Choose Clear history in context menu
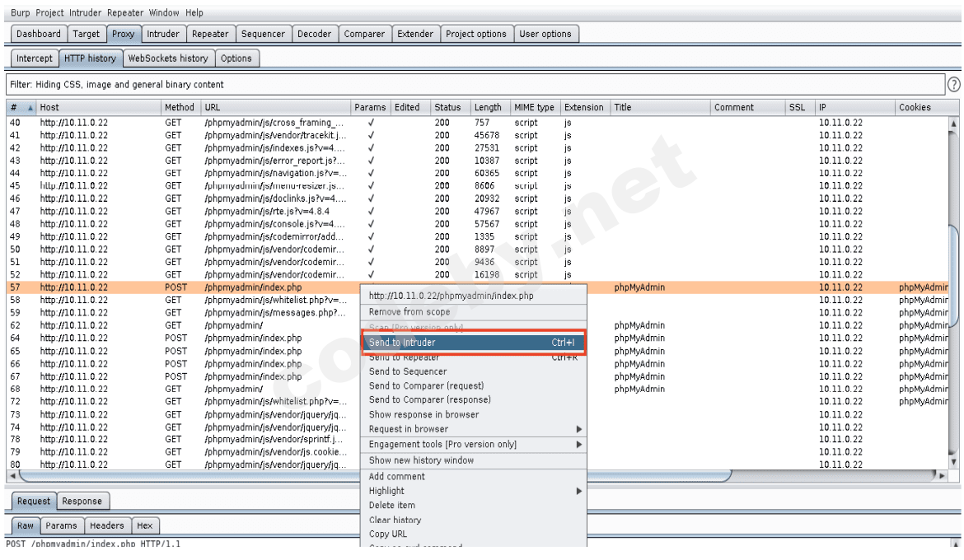 tap(472, 520)
